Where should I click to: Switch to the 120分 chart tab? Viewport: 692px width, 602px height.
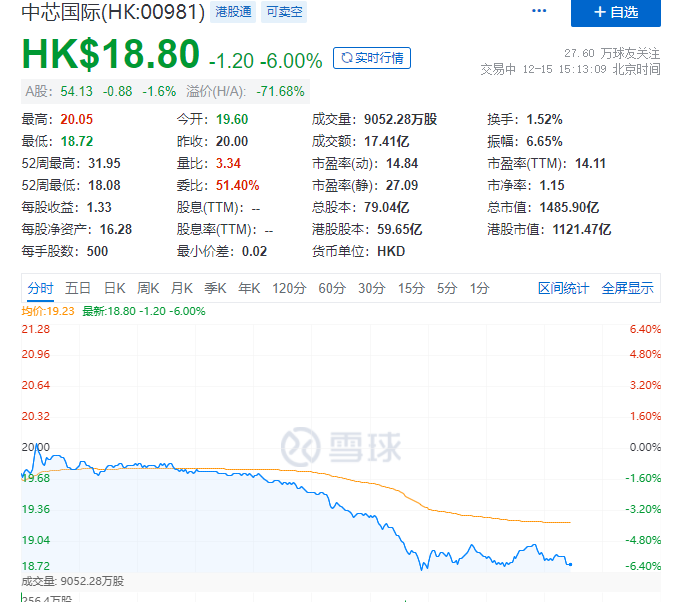(x=289, y=288)
